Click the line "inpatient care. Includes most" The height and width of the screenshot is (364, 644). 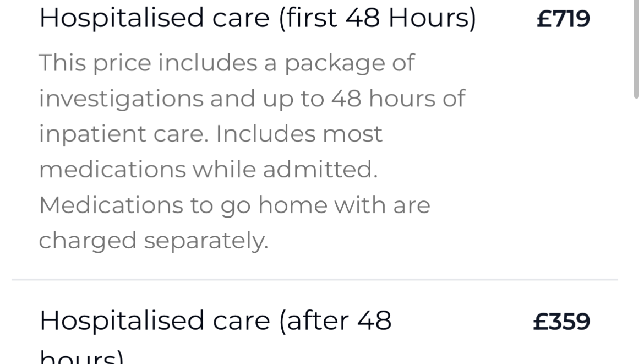pyautogui.click(x=210, y=134)
